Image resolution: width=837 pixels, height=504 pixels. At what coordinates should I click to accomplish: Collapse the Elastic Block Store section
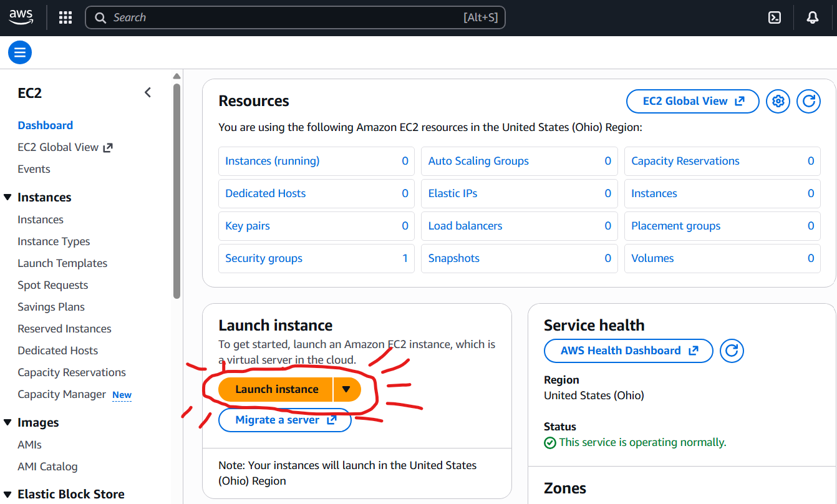tap(7, 494)
